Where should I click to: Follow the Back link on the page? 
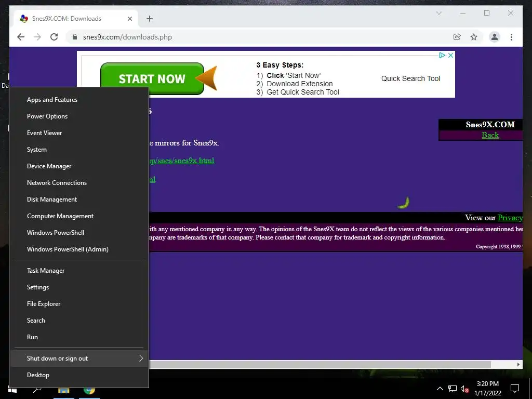490,135
